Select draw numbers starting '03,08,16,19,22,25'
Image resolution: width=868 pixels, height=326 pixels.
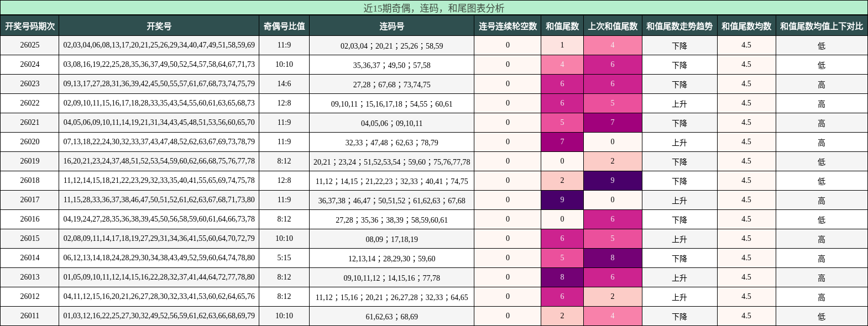159,65
